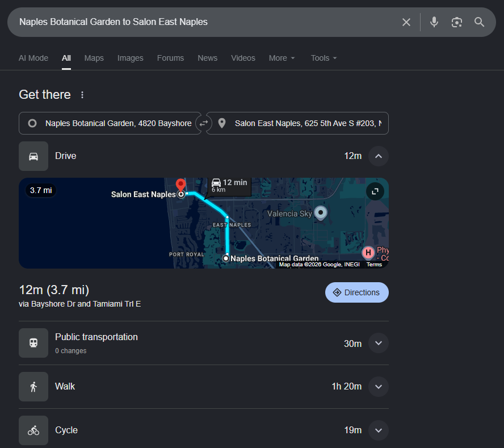Click the 0 changes transit note
Viewport: 504px width, 448px height.
pyautogui.click(x=71, y=351)
